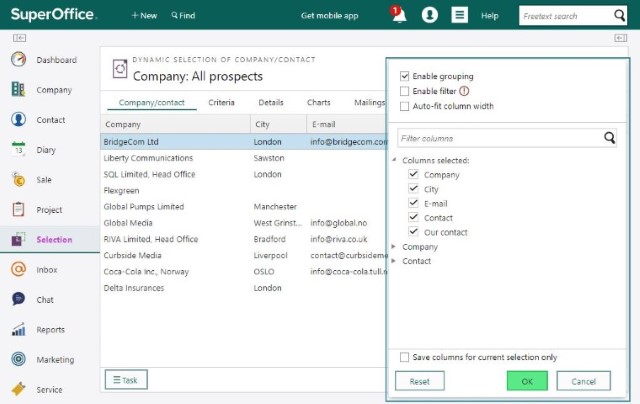Click the SuperOffice logo

click(54, 15)
